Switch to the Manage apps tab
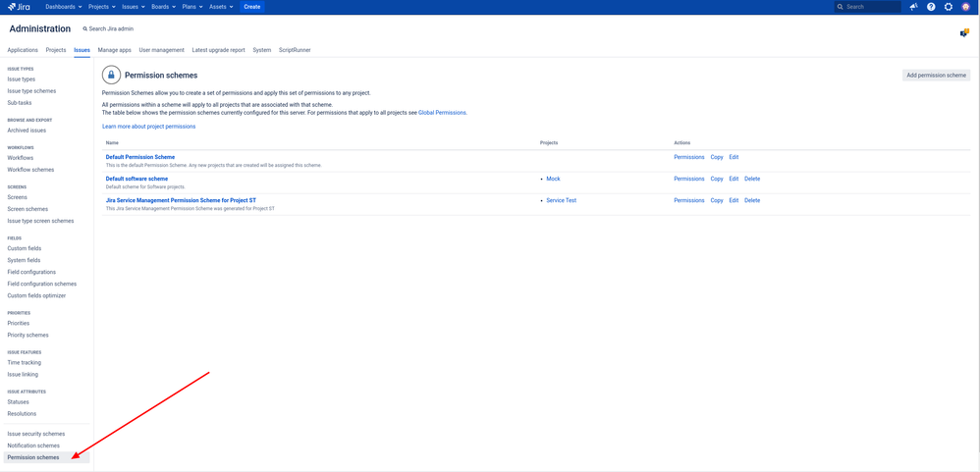 pyautogui.click(x=114, y=50)
